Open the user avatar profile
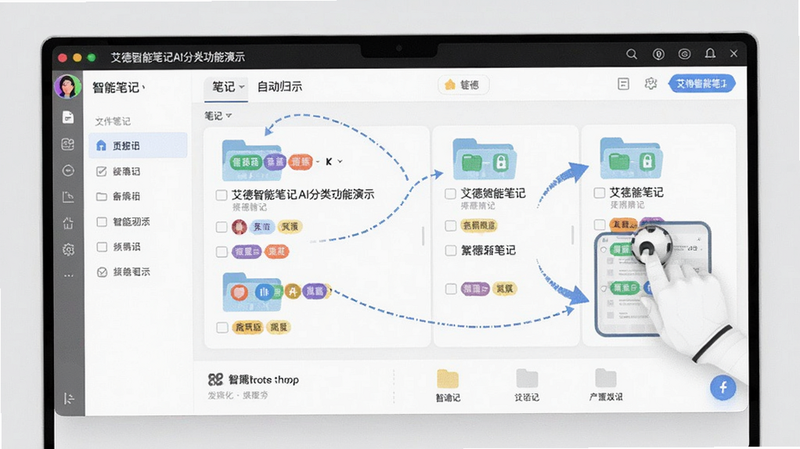The width and height of the screenshot is (800, 449). tap(68, 86)
